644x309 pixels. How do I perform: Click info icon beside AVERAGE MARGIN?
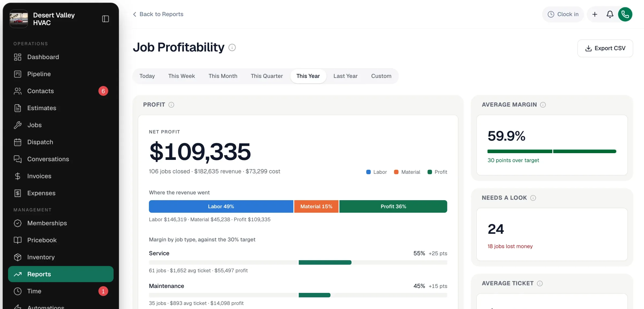(543, 105)
